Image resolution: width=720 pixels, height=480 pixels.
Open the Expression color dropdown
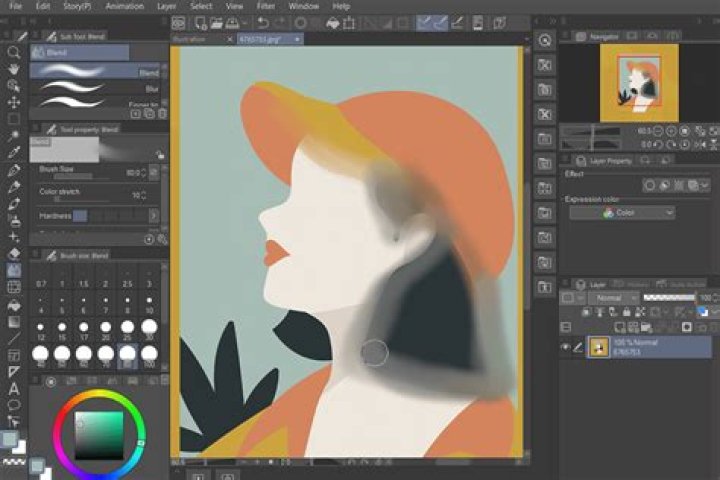coord(622,213)
